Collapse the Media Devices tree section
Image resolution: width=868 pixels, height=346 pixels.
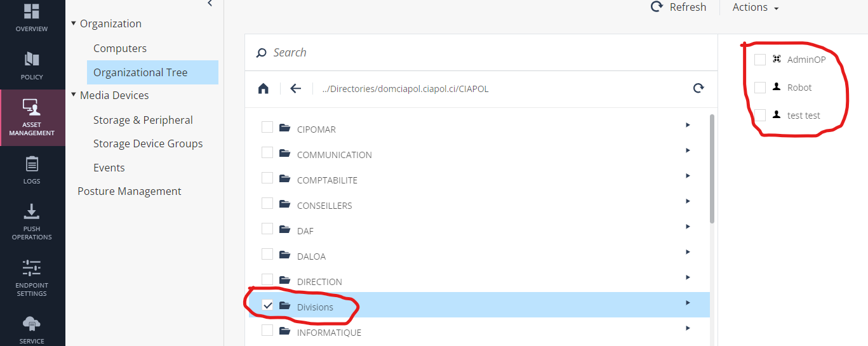click(74, 95)
